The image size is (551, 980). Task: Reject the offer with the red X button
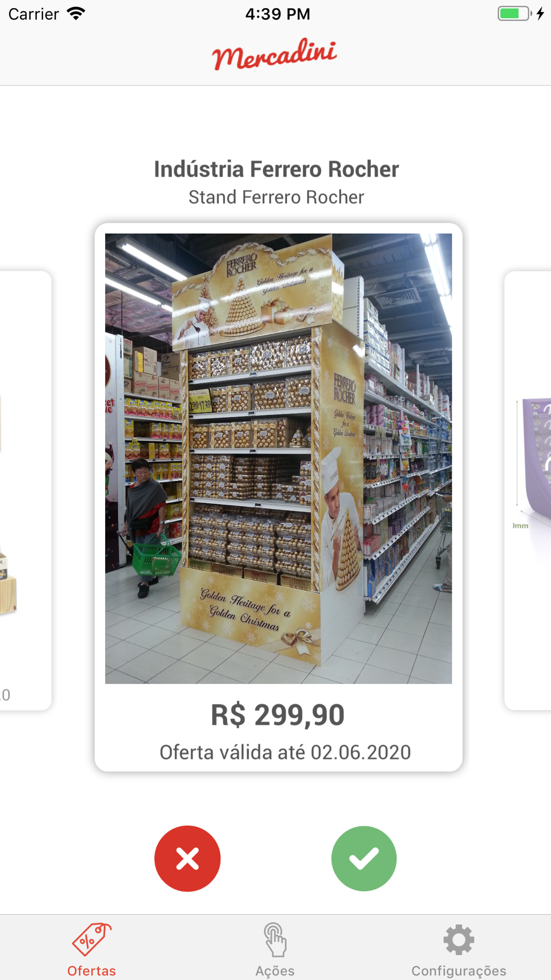187,858
